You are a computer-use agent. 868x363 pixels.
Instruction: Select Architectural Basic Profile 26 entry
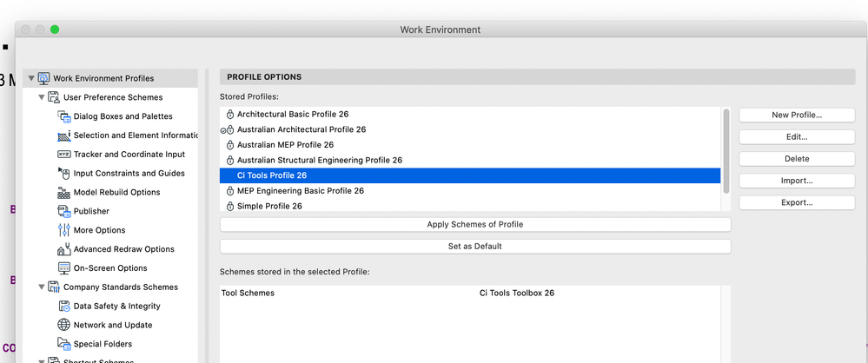point(292,114)
